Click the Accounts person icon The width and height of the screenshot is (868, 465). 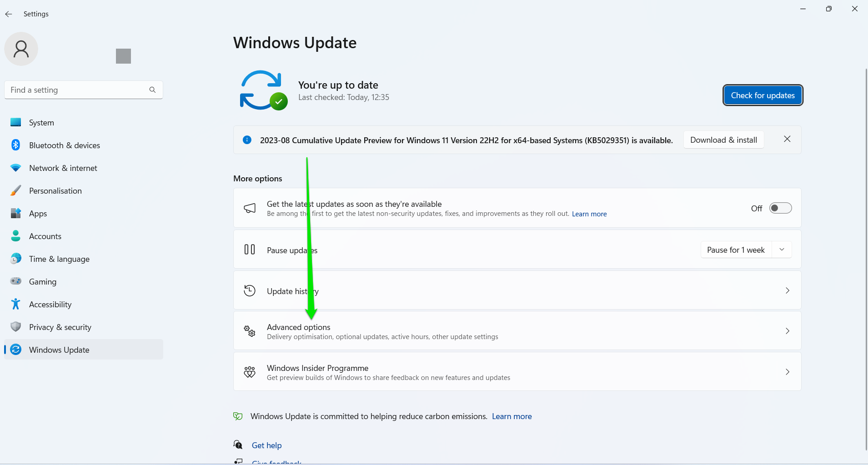pos(16,236)
